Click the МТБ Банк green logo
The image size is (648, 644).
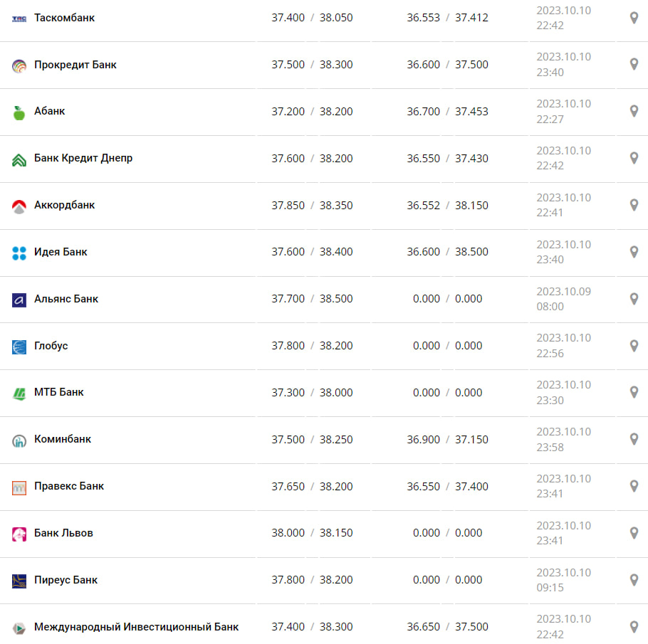coord(19,393)
